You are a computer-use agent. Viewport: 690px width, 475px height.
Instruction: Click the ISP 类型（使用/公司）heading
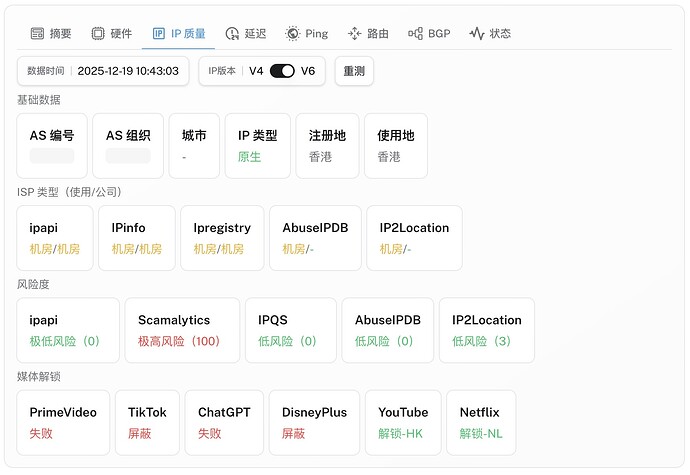tap(69, 192)
